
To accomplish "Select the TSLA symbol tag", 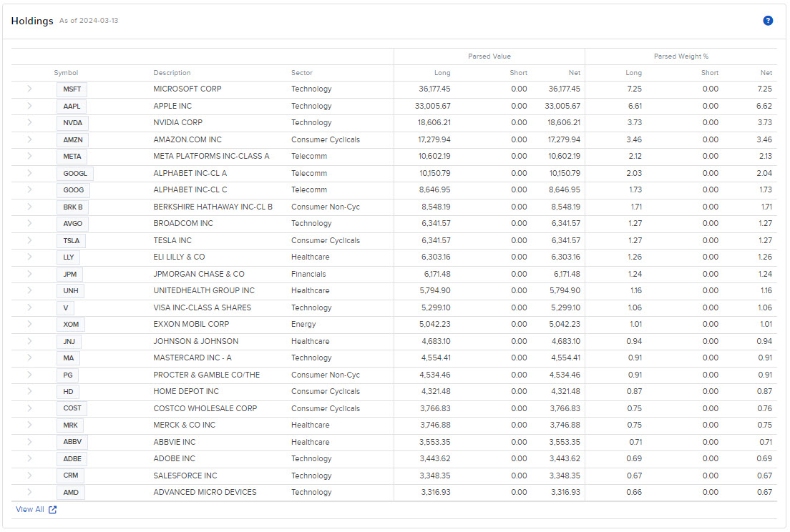I will [72, 240].
